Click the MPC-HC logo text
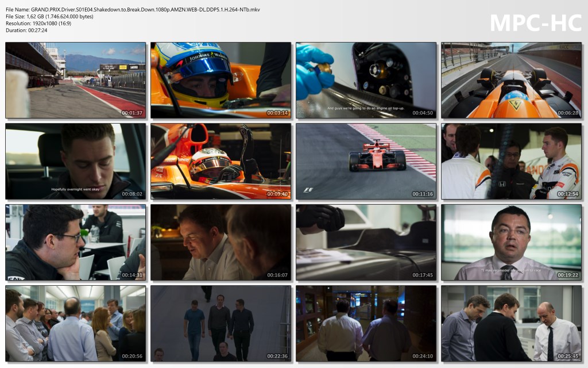 pos(535,23)
